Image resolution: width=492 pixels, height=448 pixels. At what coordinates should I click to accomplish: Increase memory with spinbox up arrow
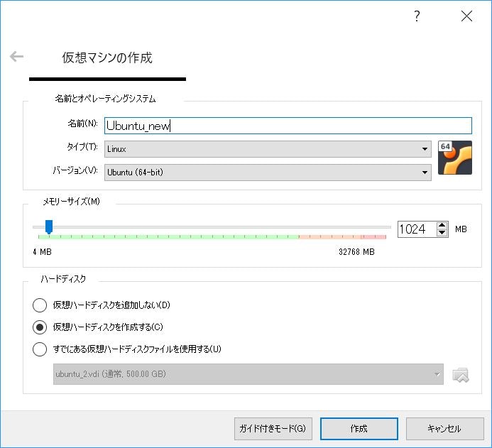point(442,225)
